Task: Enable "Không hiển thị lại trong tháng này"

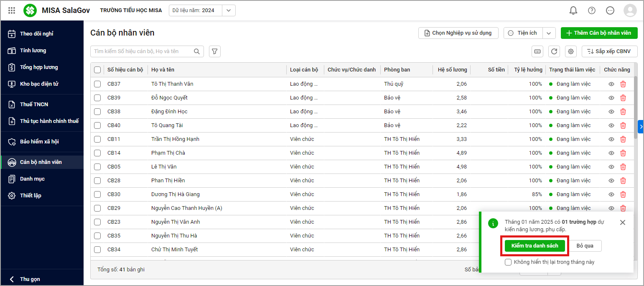Action: click(x=508, y=262)
